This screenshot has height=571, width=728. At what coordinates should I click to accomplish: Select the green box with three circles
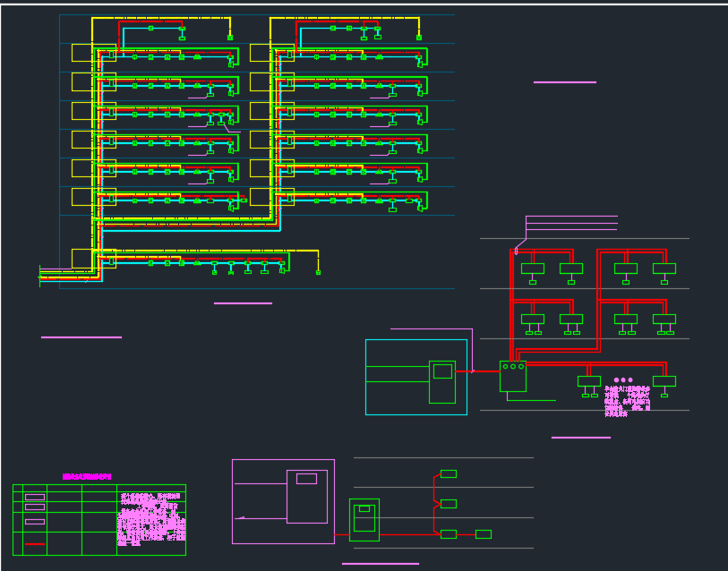[x=512, y=376]
